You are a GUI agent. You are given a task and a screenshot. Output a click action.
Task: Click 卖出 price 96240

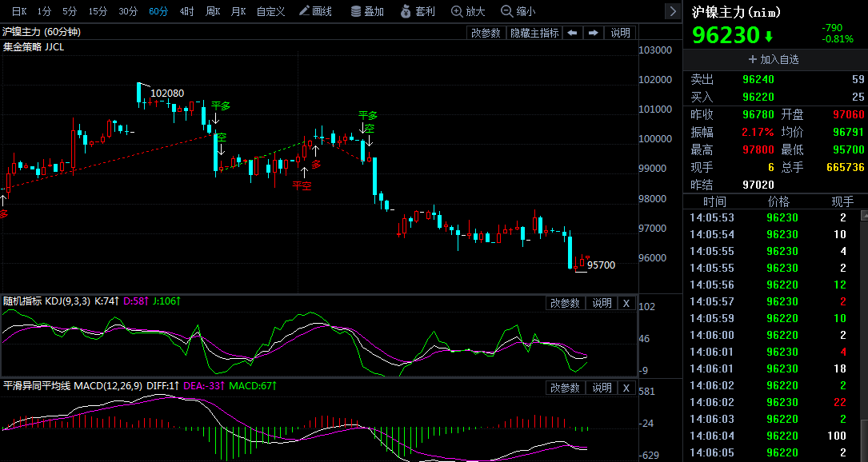(x=758, y=79)
